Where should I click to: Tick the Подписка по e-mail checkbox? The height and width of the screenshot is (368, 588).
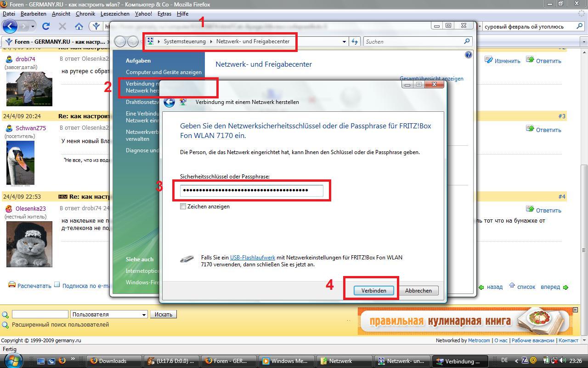click(57, 285)
